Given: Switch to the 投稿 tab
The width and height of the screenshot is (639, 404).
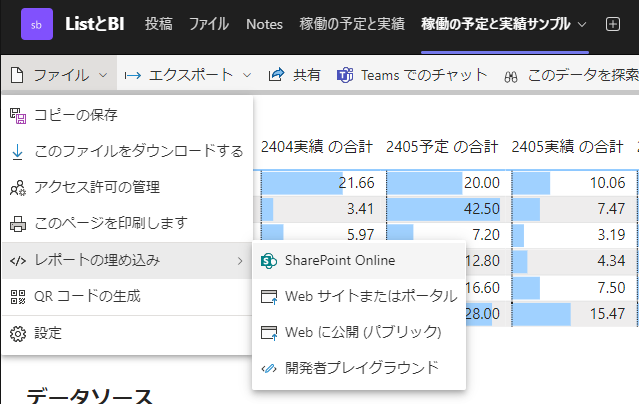Looking at the screenshot, I should tap(159, 24).
